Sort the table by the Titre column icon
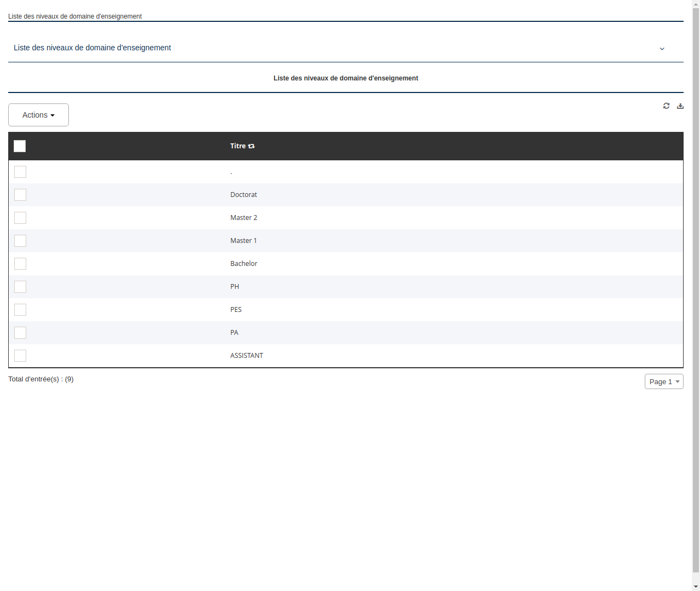Screen dimensions: 700x591 251,146
